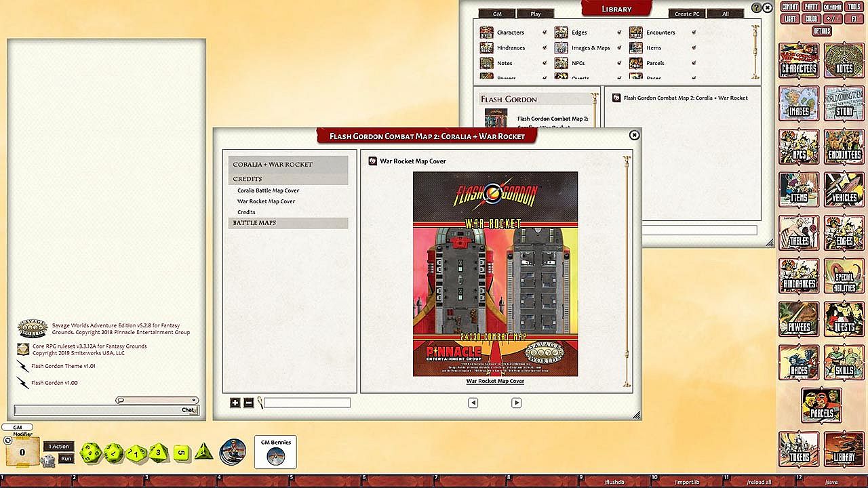Open the Calendar button

pyautogui.click(x=832, y=7)
